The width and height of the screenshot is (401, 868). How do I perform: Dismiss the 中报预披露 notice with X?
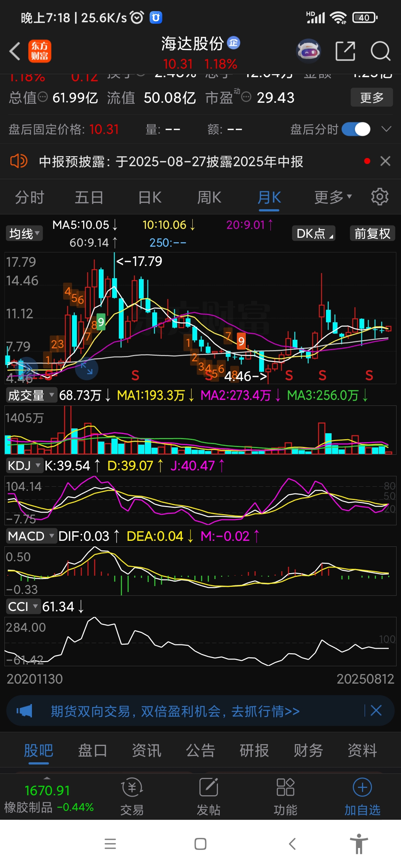click(385, 161)
